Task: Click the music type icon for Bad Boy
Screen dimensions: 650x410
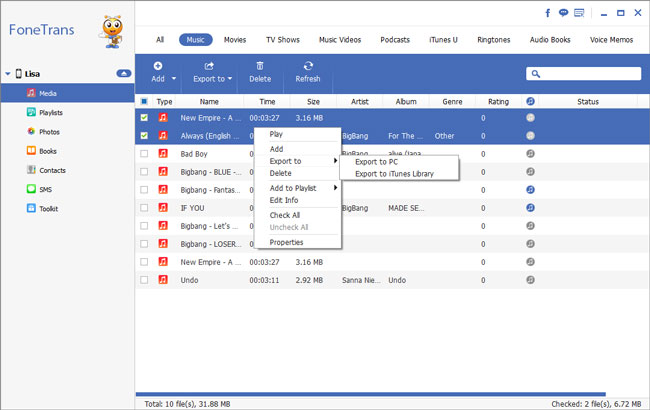Action: coord(163,153)
